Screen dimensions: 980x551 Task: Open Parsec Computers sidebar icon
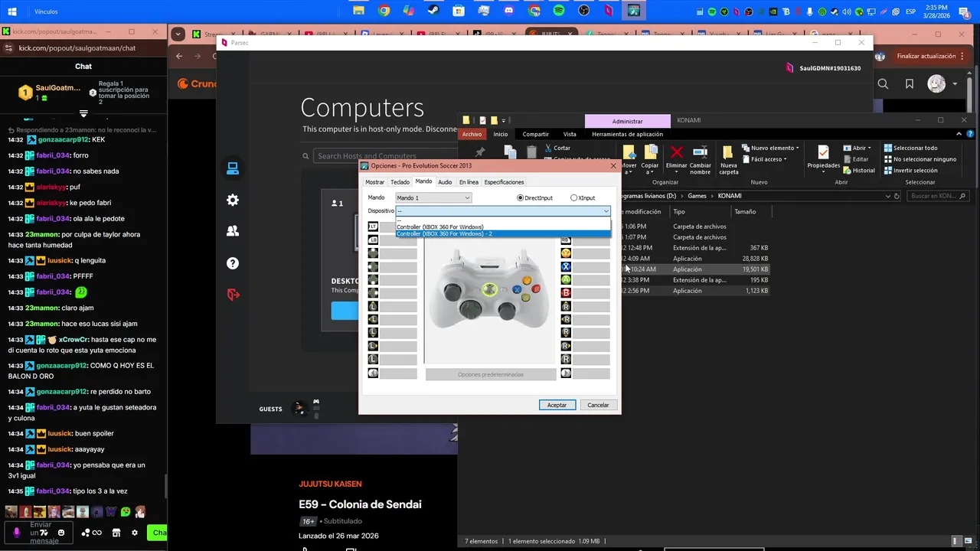pos(233,168)
